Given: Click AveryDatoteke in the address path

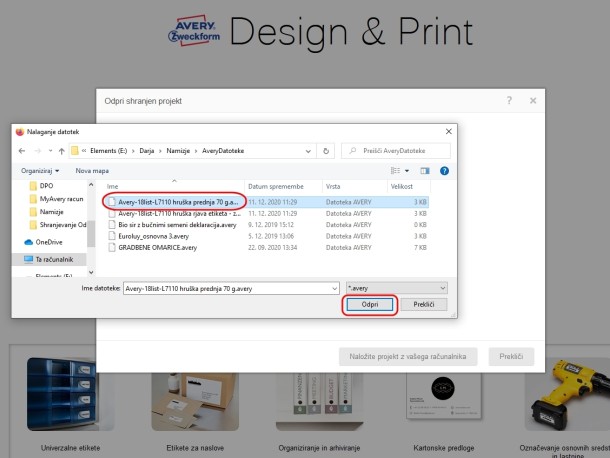Looking at the screenshot, I should (x=223, y=151).
